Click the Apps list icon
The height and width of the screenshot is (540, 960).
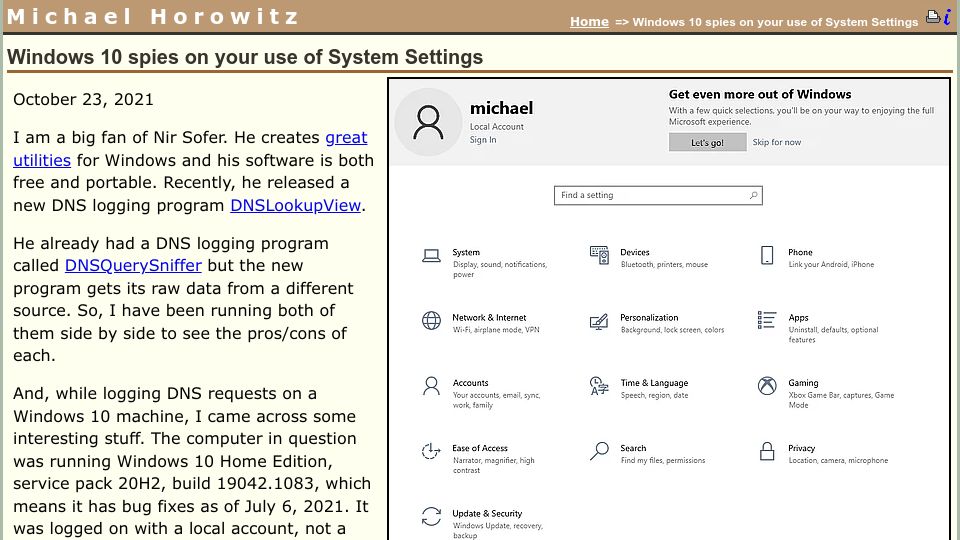coord(767,320)
